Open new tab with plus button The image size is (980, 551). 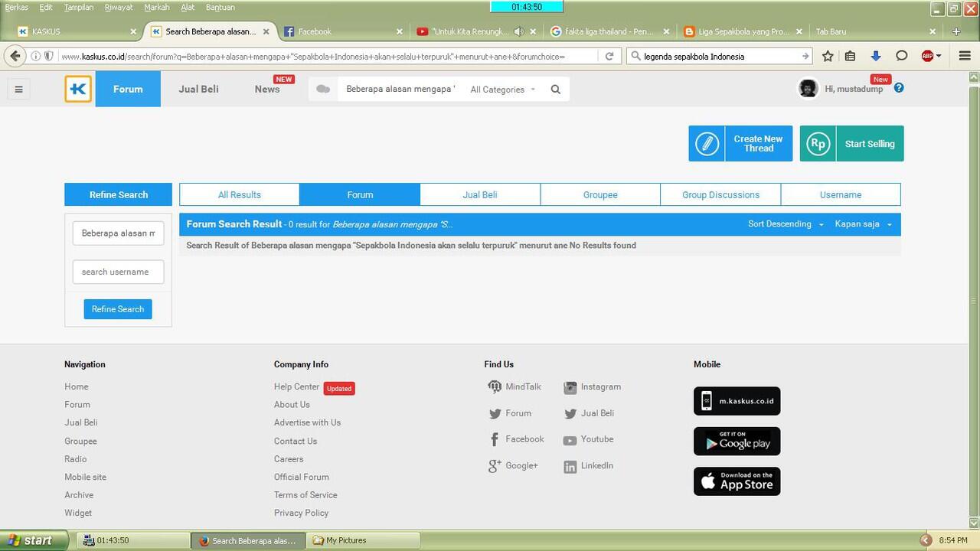click(x=956, y=31)
